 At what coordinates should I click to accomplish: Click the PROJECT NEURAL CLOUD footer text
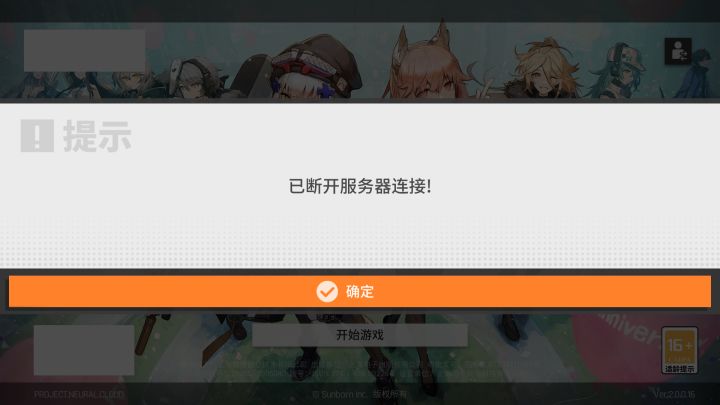(x=79, y=394)
